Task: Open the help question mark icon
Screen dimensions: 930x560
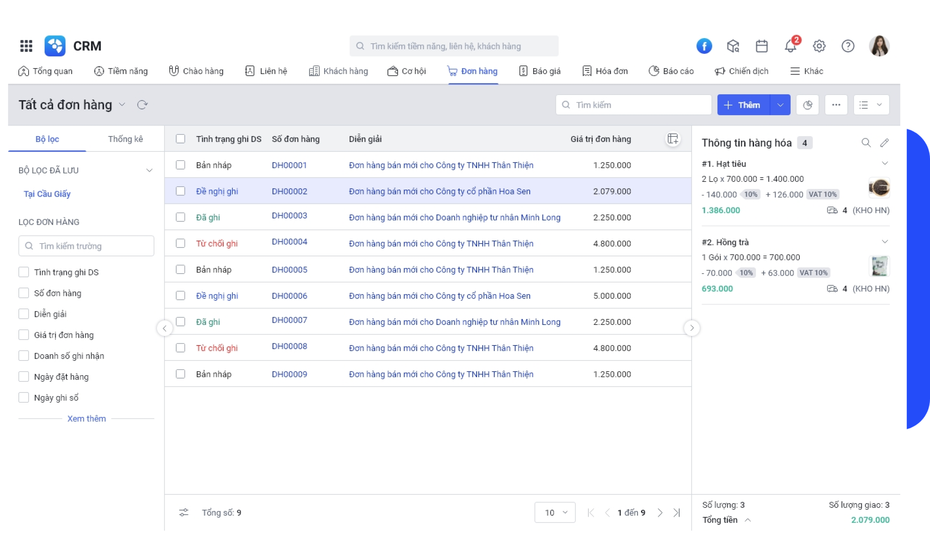Action: [x=848, y=46]
